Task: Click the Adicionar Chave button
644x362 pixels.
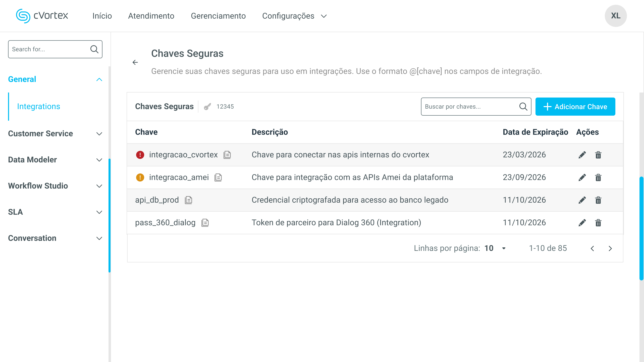Action: click(575, 107)
